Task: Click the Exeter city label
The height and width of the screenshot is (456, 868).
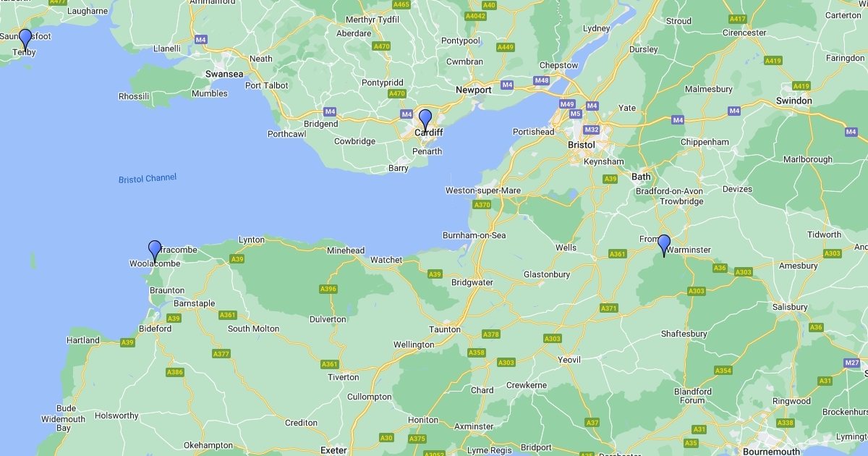Action: [333, 450]
